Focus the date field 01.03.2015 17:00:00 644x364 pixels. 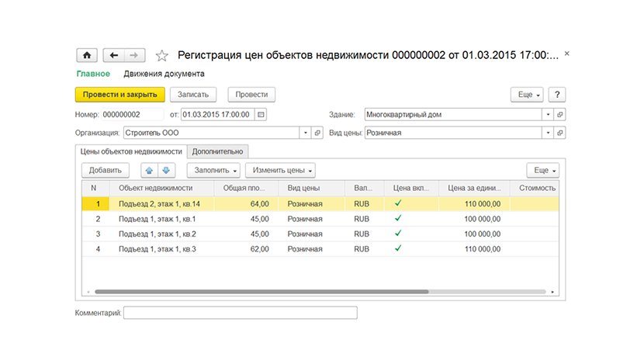pyautogui.click(x=218, y=115)
